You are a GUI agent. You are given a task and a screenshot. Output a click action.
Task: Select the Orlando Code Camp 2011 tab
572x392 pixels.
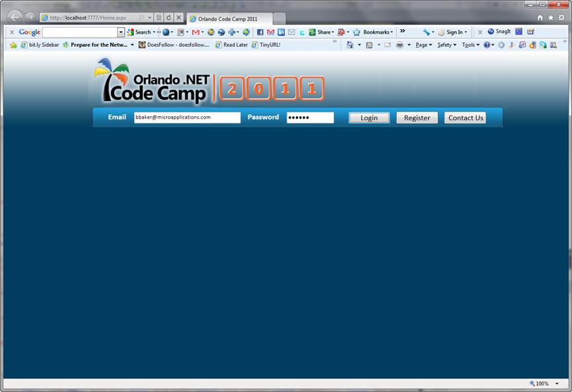click(228, 18)
